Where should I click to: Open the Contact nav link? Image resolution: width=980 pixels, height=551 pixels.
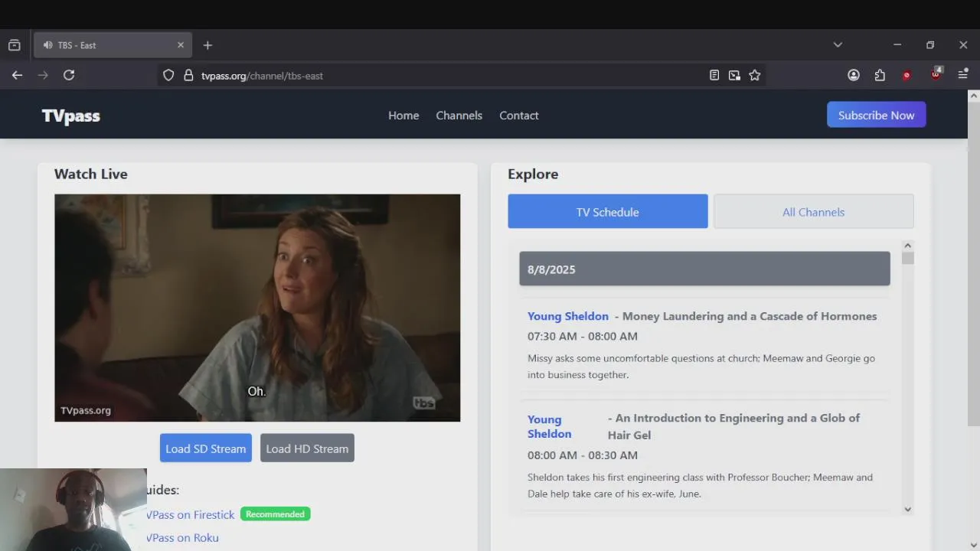[x=519, y=116]
